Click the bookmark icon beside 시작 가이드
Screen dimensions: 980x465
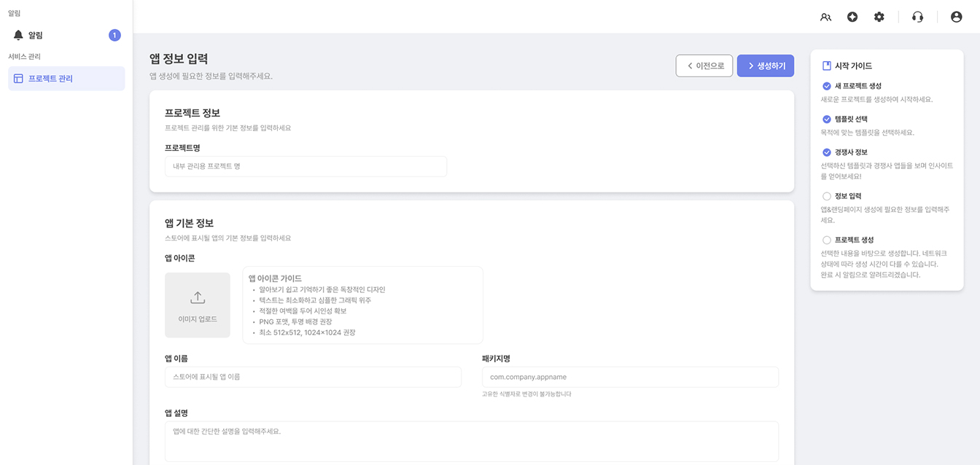(827, 64)
